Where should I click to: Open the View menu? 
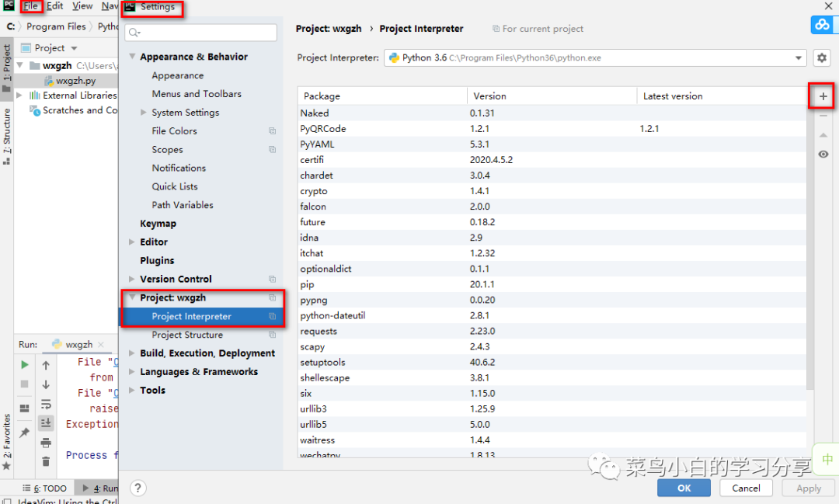[82, 6]
